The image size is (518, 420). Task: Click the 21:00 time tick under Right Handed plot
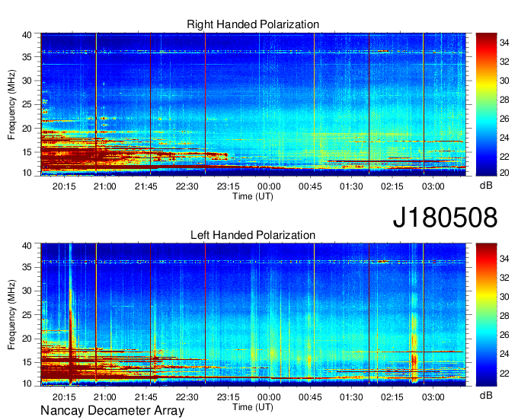tap(105, 186)
